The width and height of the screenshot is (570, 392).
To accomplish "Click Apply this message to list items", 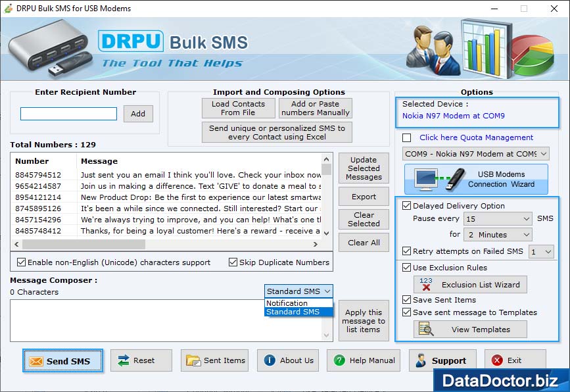I will coord(364,321).
